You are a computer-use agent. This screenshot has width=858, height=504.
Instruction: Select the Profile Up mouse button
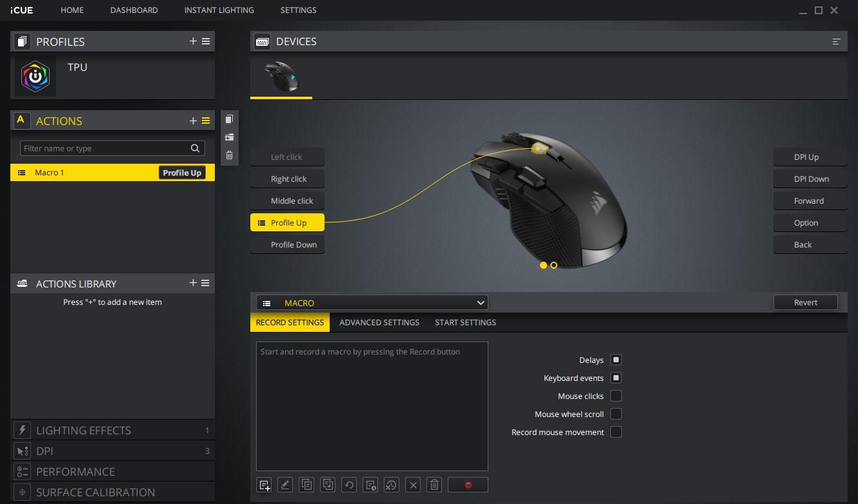coord(287,222)
